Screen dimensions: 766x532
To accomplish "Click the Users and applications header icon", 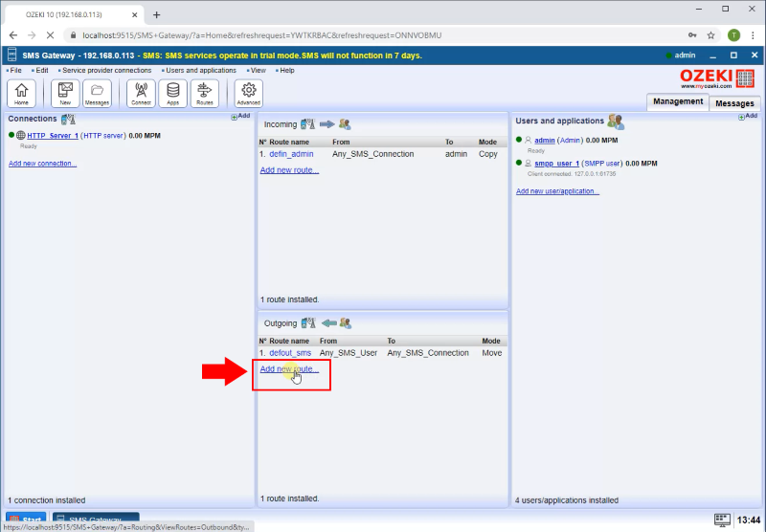I will [616, 122].
